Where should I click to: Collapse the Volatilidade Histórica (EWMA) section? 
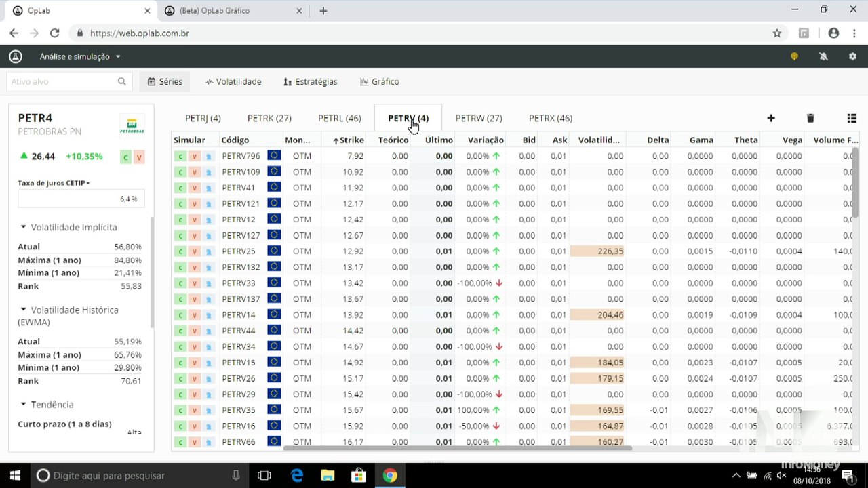(x=68, y=316)
